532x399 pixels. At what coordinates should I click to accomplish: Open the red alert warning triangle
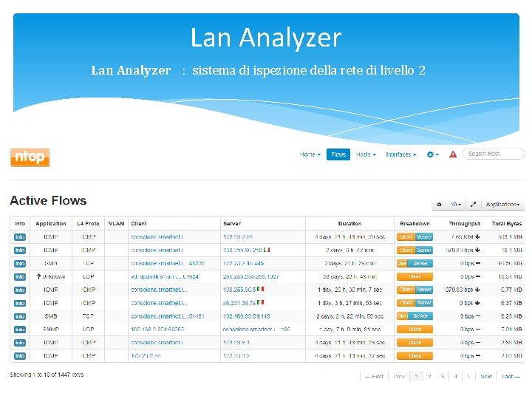(x=453, y=154)
